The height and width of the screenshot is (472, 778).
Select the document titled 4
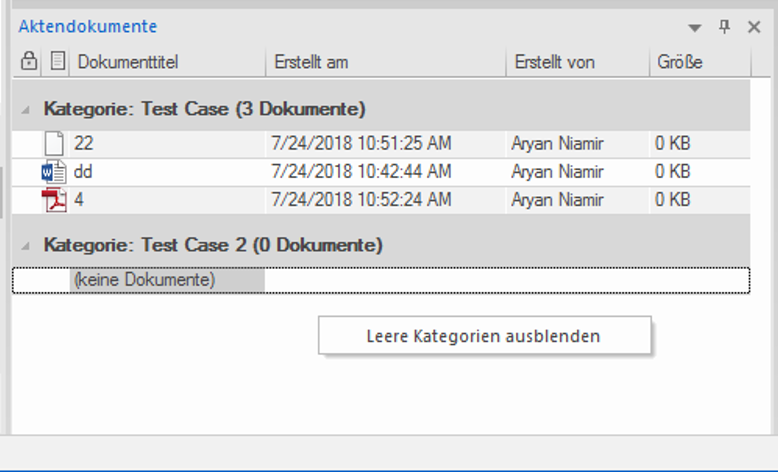[79, 200]
